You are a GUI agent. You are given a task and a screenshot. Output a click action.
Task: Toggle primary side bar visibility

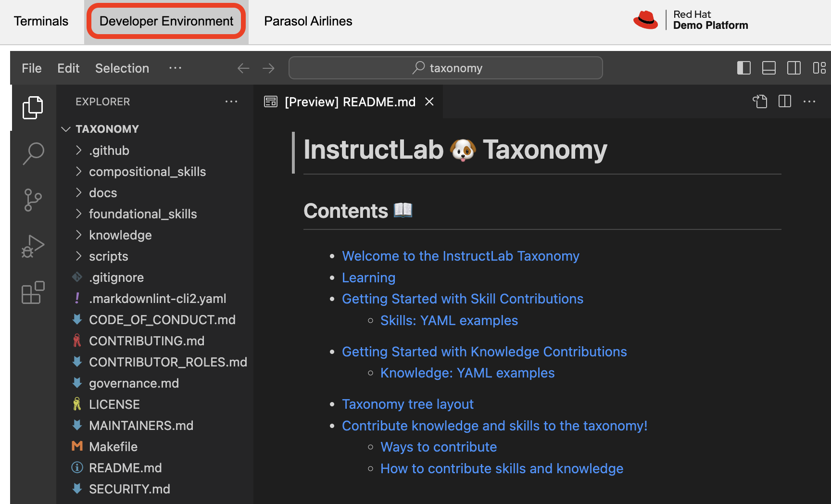[744, 68]
